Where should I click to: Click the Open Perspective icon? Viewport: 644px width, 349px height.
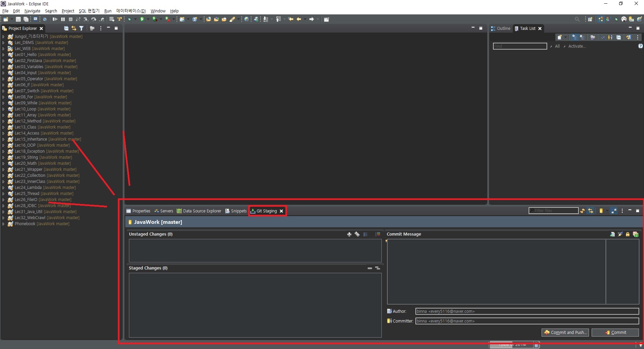(590, 19)
